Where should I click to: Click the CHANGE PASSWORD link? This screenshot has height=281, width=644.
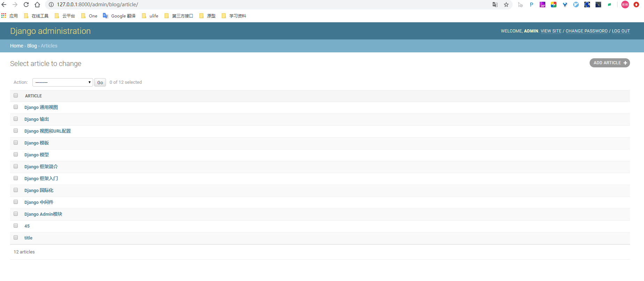coord(586,31)
